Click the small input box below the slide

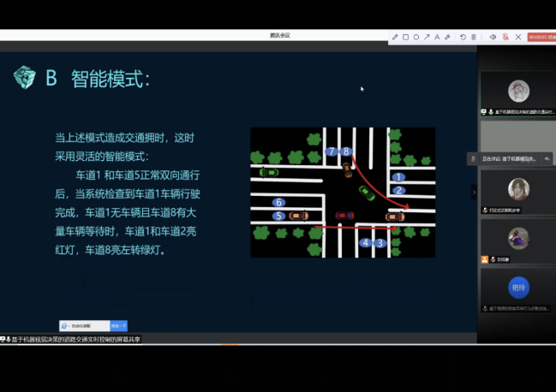(x=85, y=326)
